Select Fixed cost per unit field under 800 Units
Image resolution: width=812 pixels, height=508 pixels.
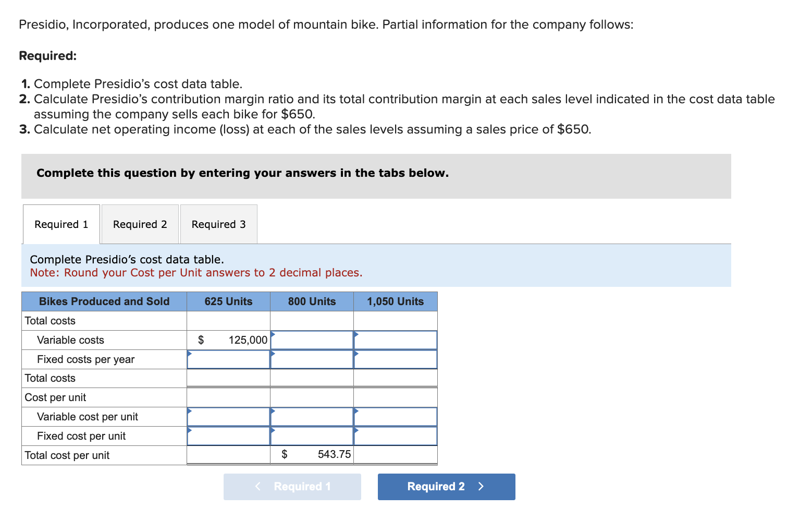tap(311, 436)
